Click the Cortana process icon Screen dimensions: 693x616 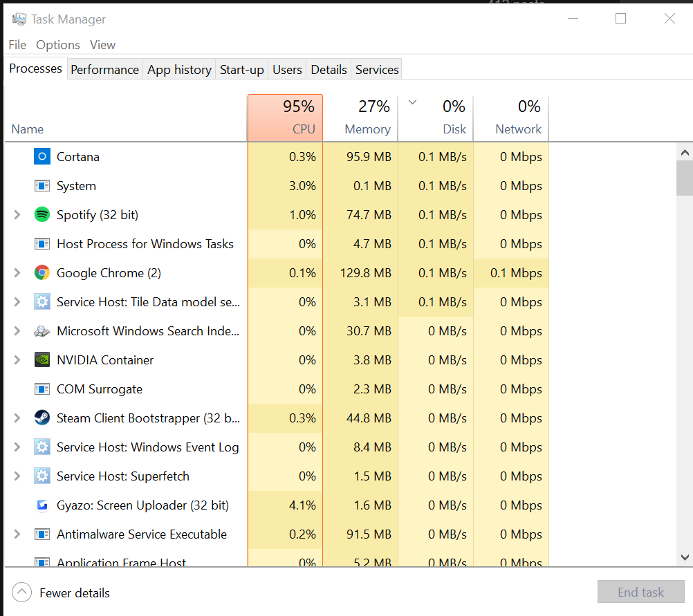[x=42, y=156]
